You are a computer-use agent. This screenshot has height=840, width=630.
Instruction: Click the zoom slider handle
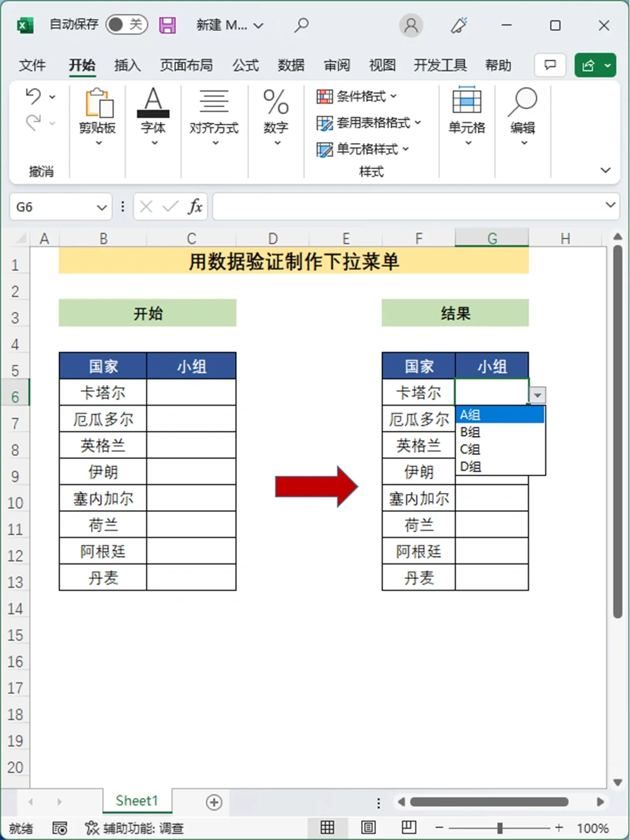click(x=500, y=828)
